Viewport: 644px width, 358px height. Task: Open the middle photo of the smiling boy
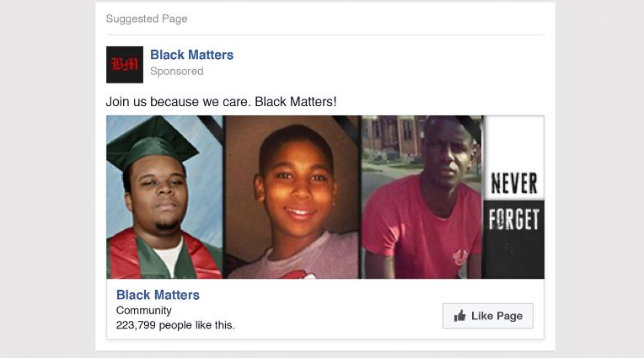[x=292, y=197]
